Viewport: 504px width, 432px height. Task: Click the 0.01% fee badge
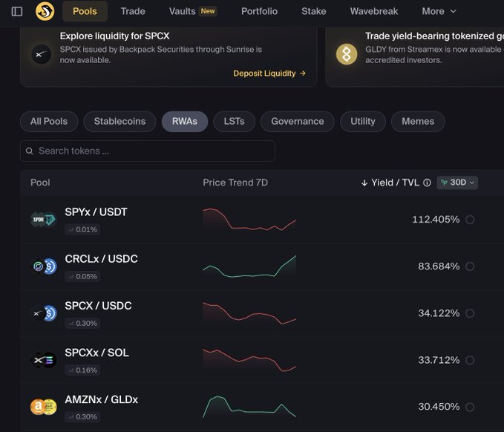click(82, 229)
